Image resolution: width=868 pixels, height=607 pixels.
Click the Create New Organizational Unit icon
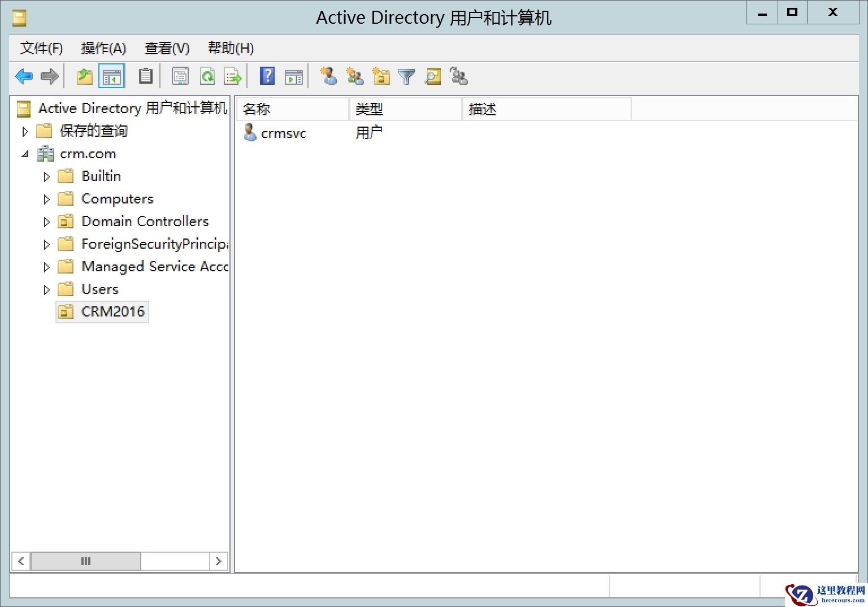[x=381, y=76]
